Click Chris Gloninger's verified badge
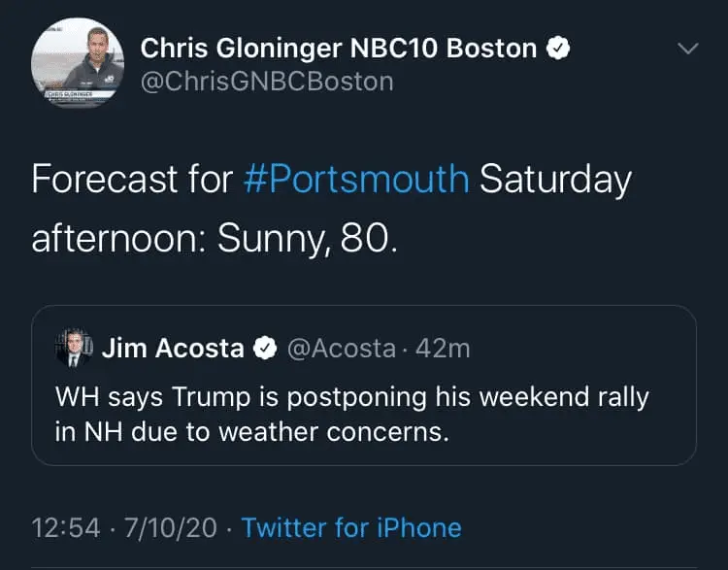728x570 pixels. (559, 48)
